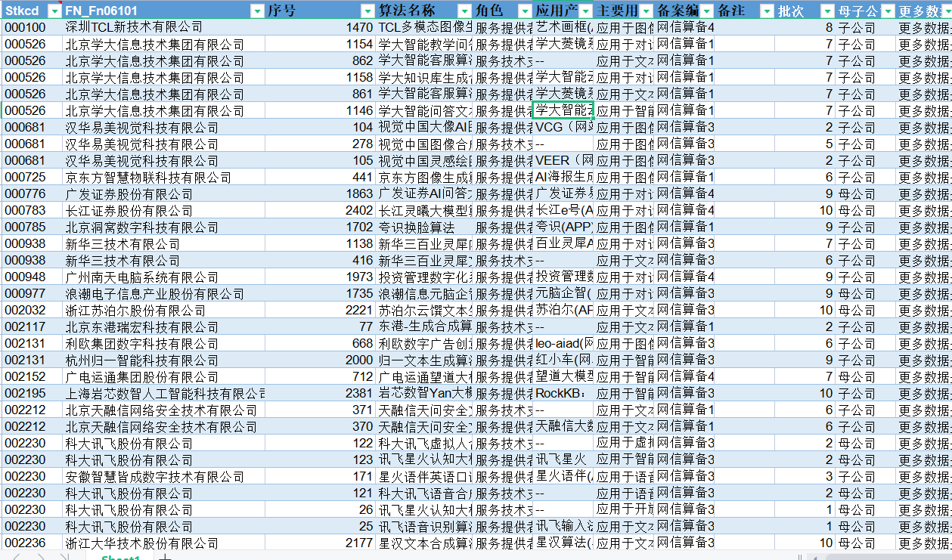Screen dimensions: 952x560
Task: Select cell 广州南天电脑系统有限公司
Action: pyautogui.click(x=164, y=277)
